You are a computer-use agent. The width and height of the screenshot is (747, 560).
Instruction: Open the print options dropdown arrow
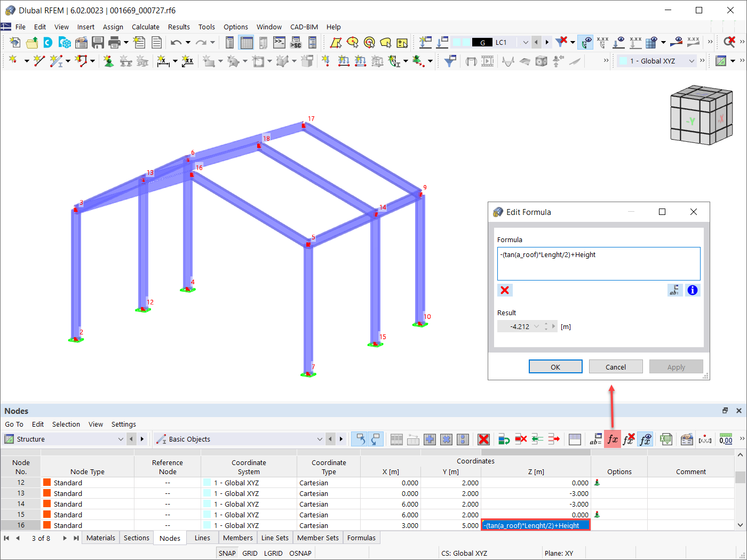coord(126,43)
